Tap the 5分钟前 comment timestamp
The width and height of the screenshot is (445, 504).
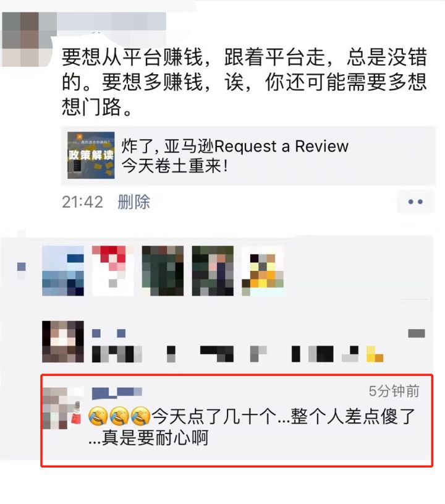tap(394, 391)
